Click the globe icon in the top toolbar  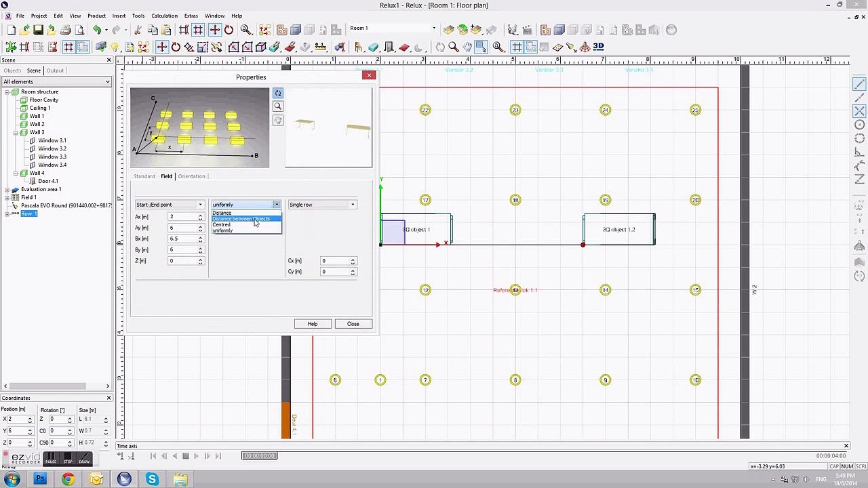(671, 30)
